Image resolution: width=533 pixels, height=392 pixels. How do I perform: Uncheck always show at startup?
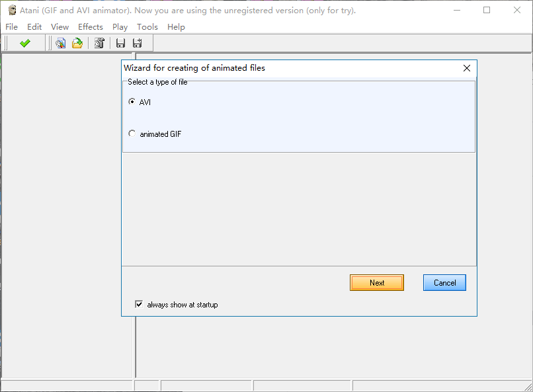tap(139, 305)
